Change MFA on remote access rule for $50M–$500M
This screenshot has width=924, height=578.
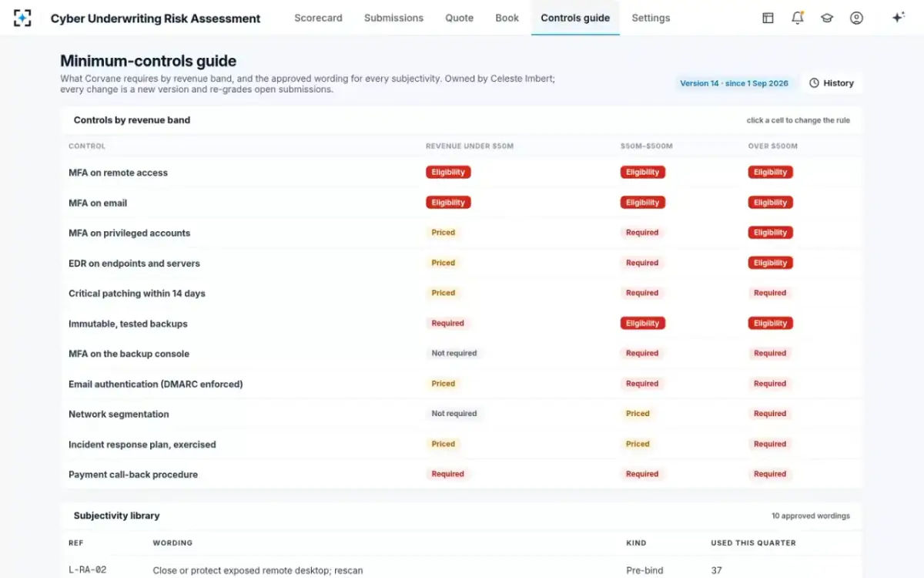(x=643, y=173)
